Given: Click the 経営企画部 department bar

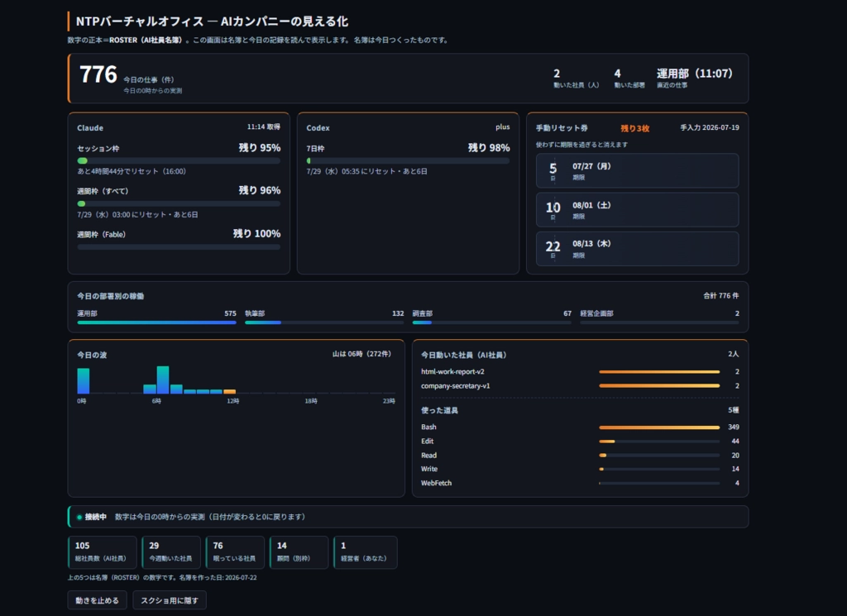Looking at the screenshot, I should point(659,322).
